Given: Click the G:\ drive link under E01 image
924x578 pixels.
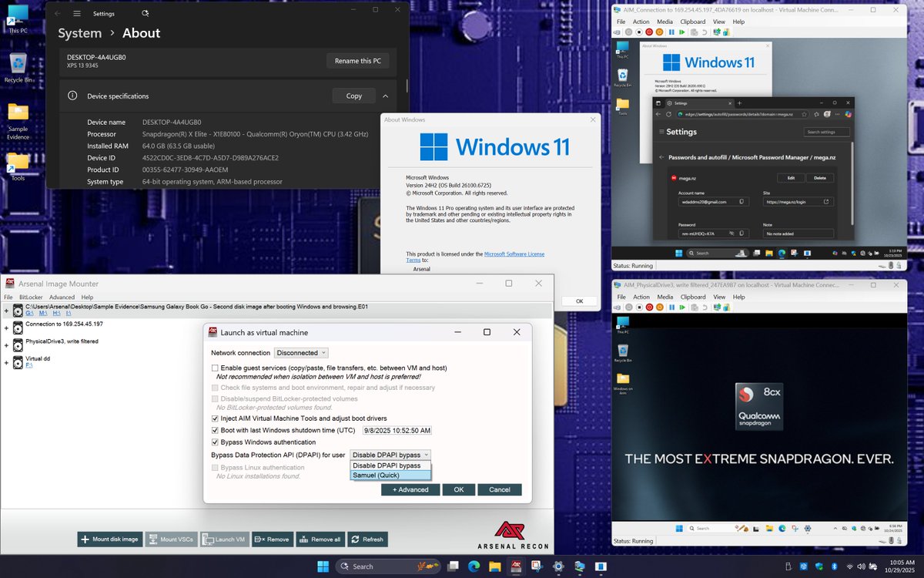Looking at the screenshot, I should [29, 314].
